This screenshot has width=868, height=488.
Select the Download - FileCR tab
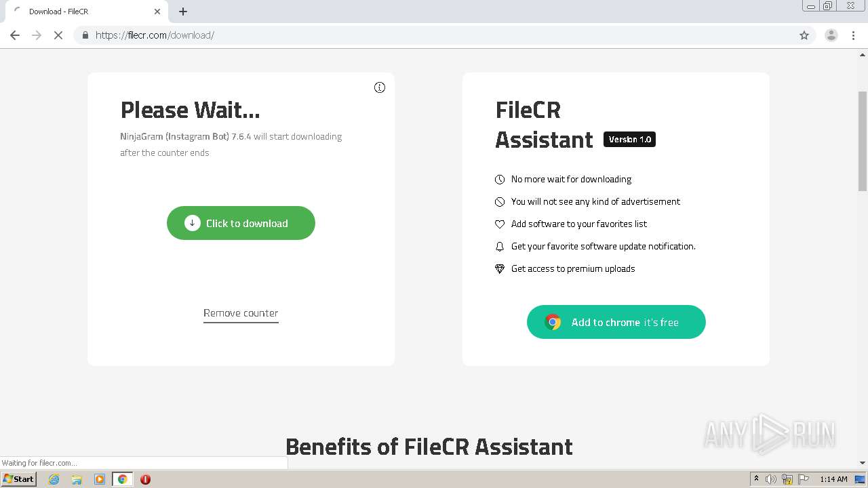(x=81, y=12)
